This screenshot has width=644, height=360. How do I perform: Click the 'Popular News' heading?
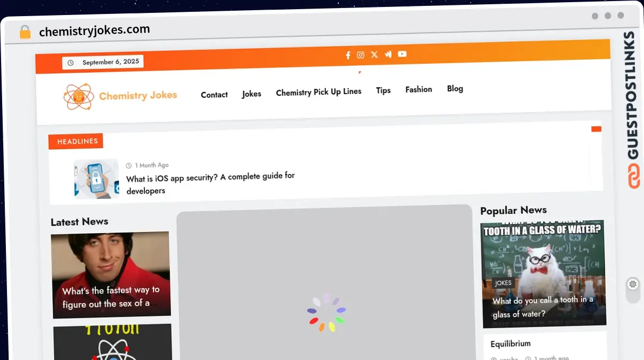tap(514, 211)
